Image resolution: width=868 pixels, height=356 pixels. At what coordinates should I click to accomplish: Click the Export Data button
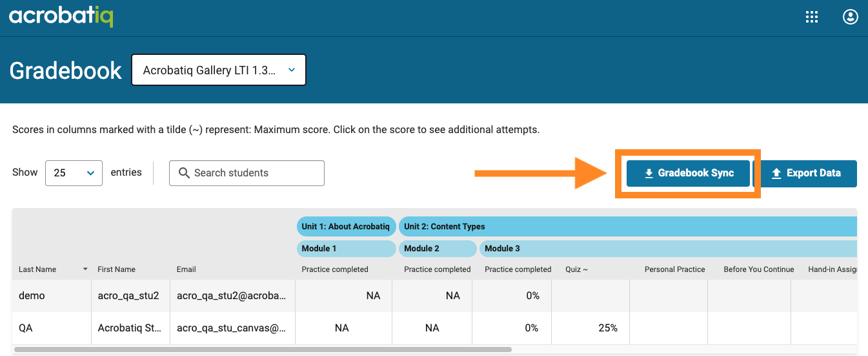[806, 173]
